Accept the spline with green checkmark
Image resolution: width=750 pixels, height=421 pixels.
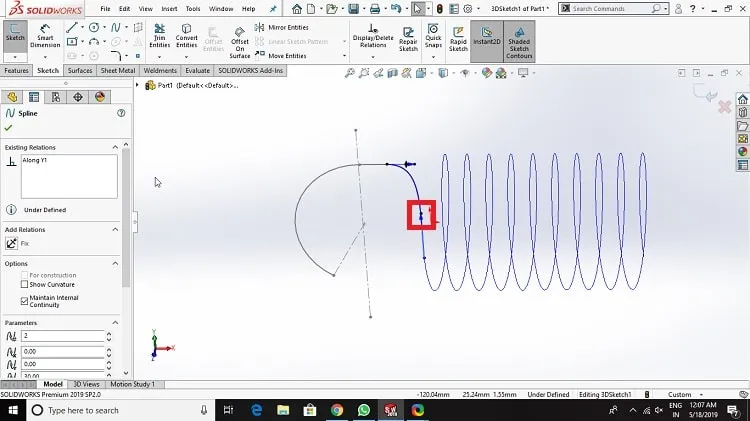(x=8, y=128)
